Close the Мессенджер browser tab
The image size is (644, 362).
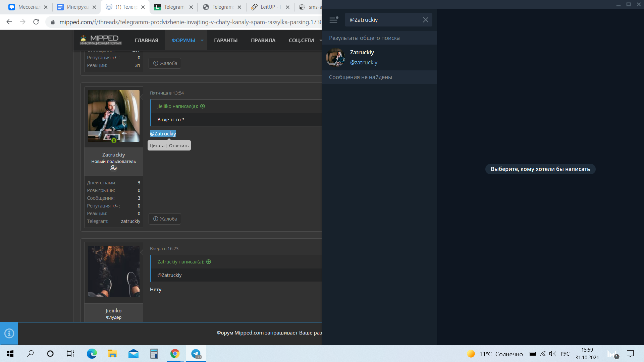point(46,7)
